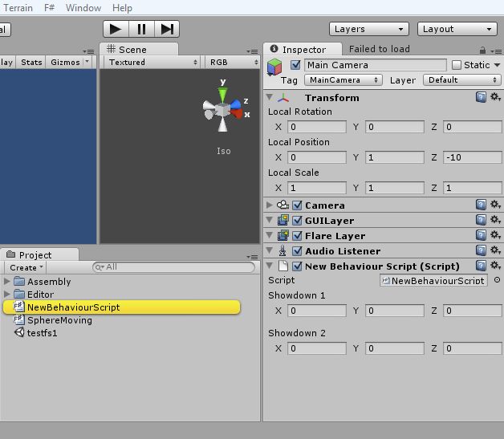Select the Project tab
504x439 pixels.
[x=39, y=254]
